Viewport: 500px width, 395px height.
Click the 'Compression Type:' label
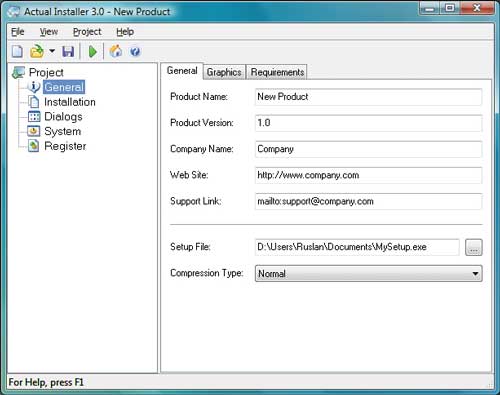207,273
